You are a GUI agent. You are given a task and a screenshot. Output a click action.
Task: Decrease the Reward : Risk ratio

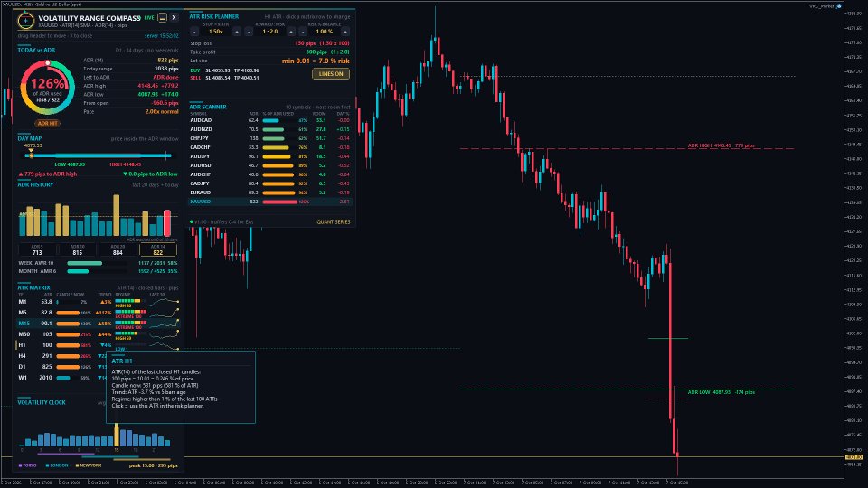pyautogui.click(x=249, y=32)
